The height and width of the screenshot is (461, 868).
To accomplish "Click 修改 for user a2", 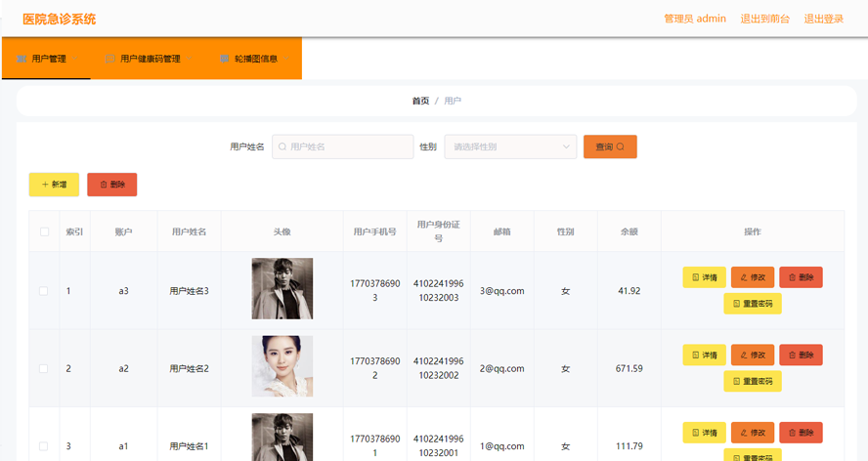I will (753, 355).
